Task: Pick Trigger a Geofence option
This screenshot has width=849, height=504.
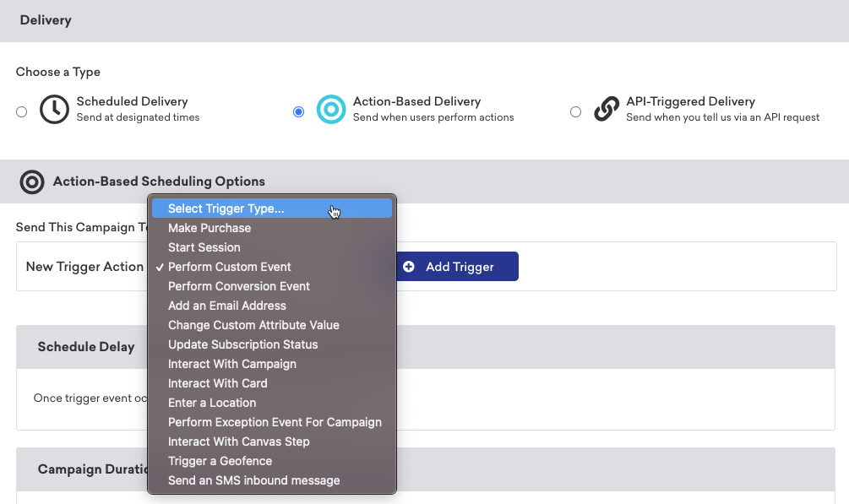Action: [x=220, y=461]
